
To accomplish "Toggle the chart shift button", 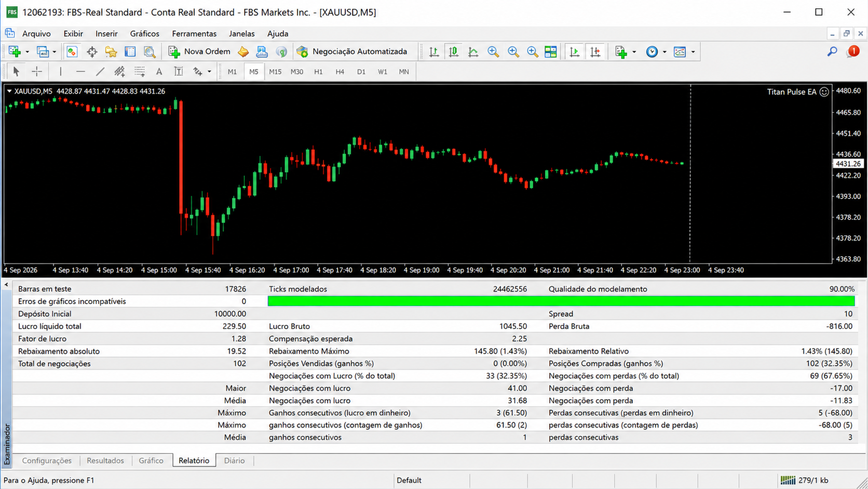I will tap(595, 51).
